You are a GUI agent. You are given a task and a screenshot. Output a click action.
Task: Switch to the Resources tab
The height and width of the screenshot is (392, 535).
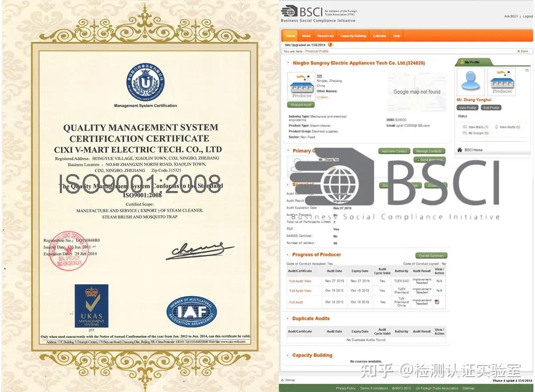click(x=325, y=35)
